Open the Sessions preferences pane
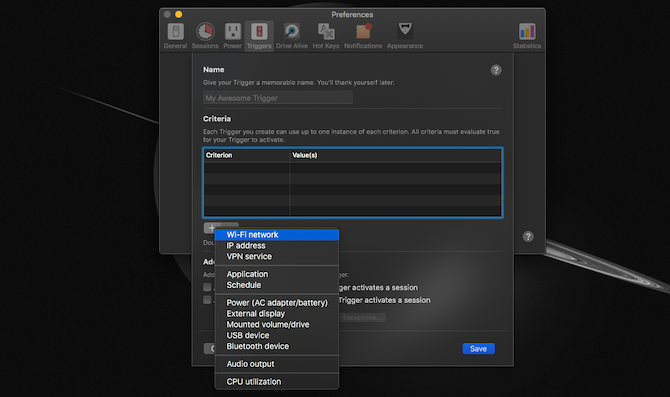The image size is (670, 397). coord(205,36)
